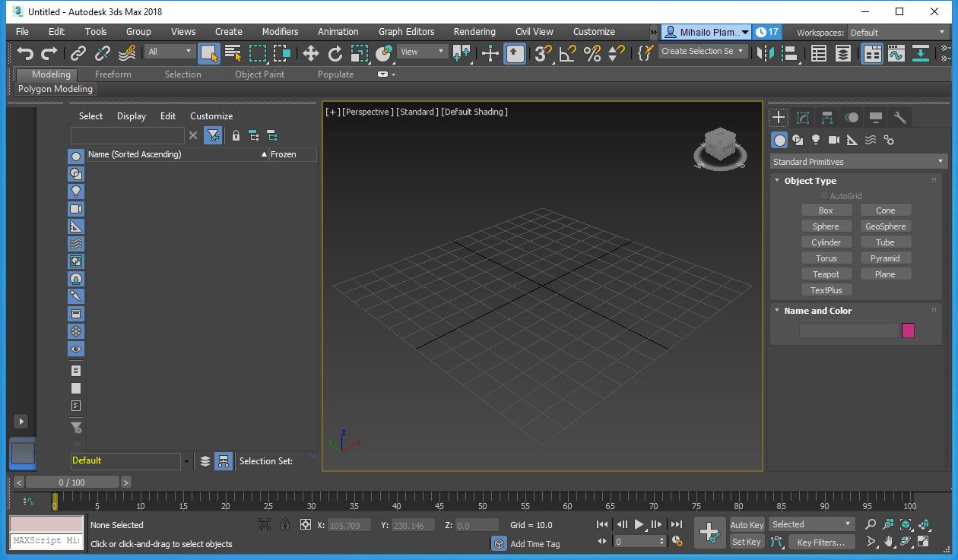Open the Modify panel tab icon
The height and width of the screenshot is (560, 958).
click(803, 118)
